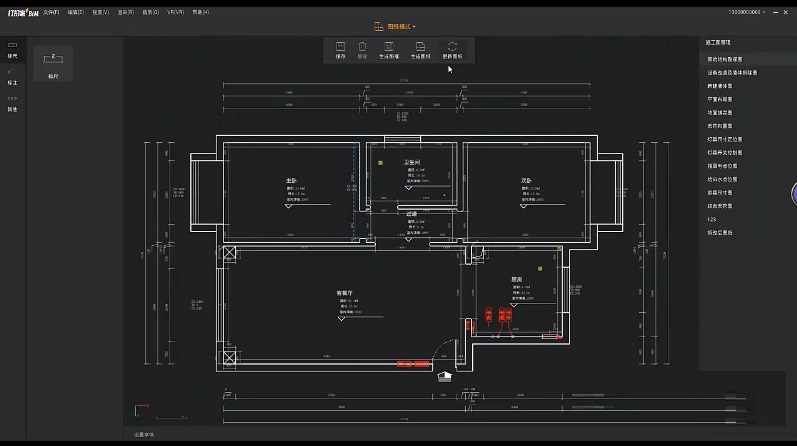
Task: Open the 编辑(E) menu
Action: [77, 12]
